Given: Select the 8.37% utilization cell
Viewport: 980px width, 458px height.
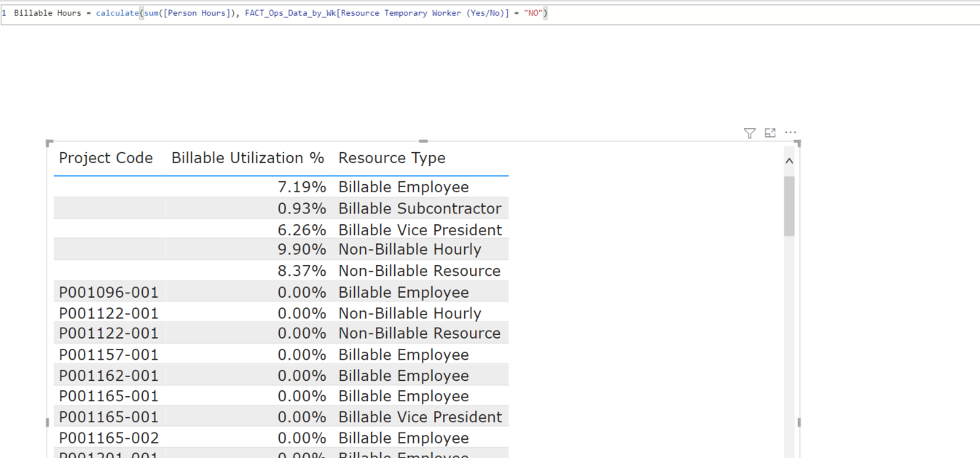Looking at the screenshot, I should 302,271.
